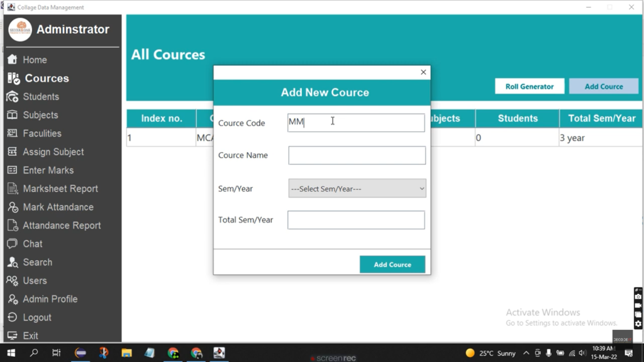Click the ScreenRec screenshot camera icon

(638, 295)
